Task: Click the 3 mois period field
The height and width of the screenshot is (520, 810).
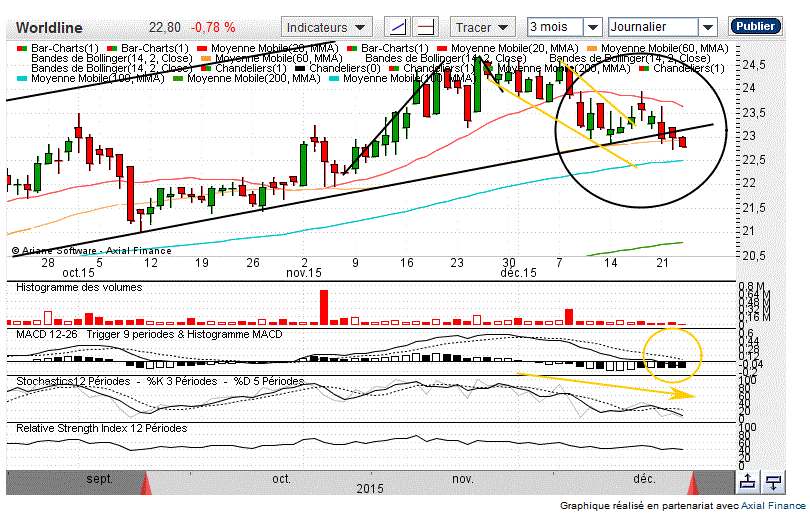Action: pyautogui.click(x=555, y=27)
